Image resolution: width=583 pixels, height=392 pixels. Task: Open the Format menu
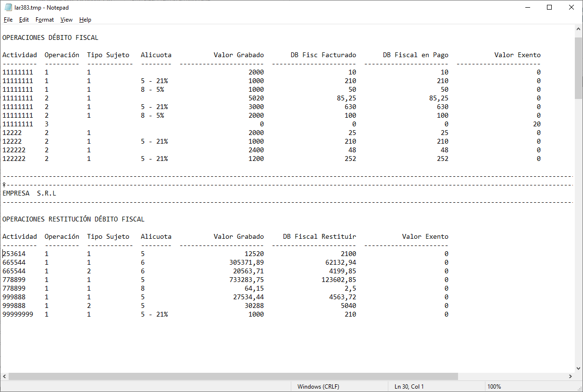click(45, 20)
